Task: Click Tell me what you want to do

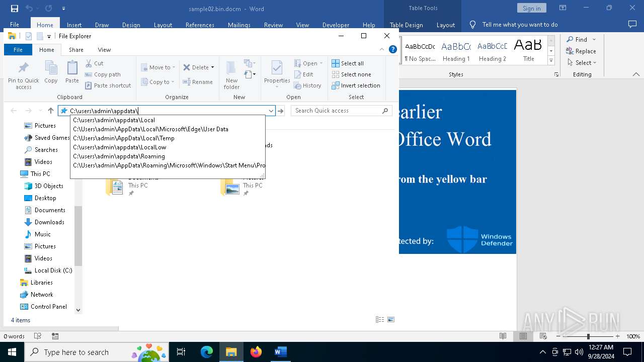Action: [x=520, y=24]
